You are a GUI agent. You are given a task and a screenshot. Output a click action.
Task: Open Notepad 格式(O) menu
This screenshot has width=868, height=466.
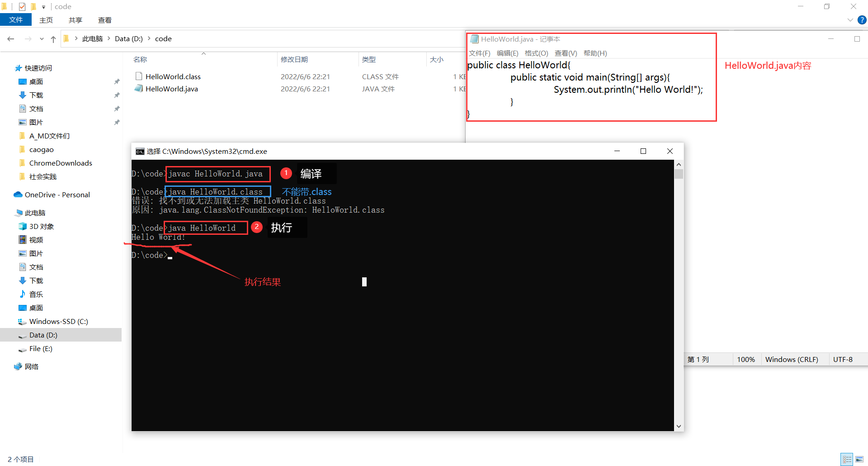tap(537, 53)
